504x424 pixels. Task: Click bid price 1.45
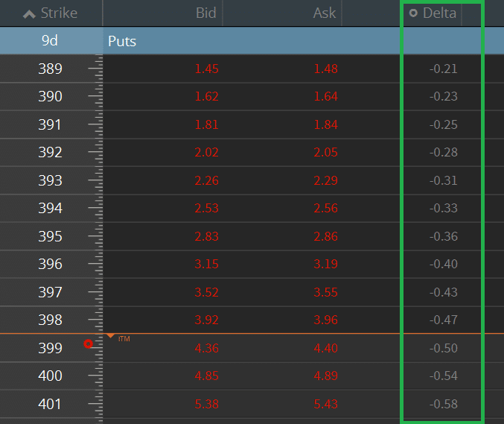pyautogui.click(x=206, y=69)
